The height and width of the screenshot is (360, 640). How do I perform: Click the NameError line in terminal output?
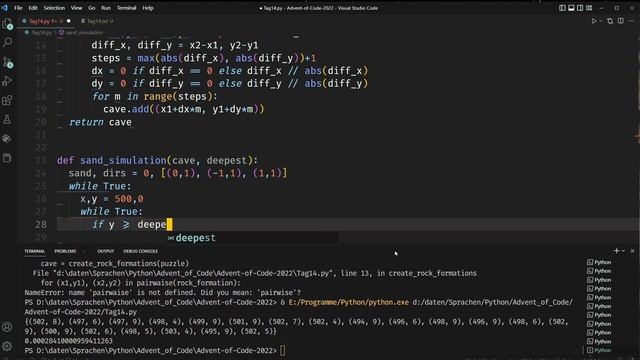click(x=162, y=293)
